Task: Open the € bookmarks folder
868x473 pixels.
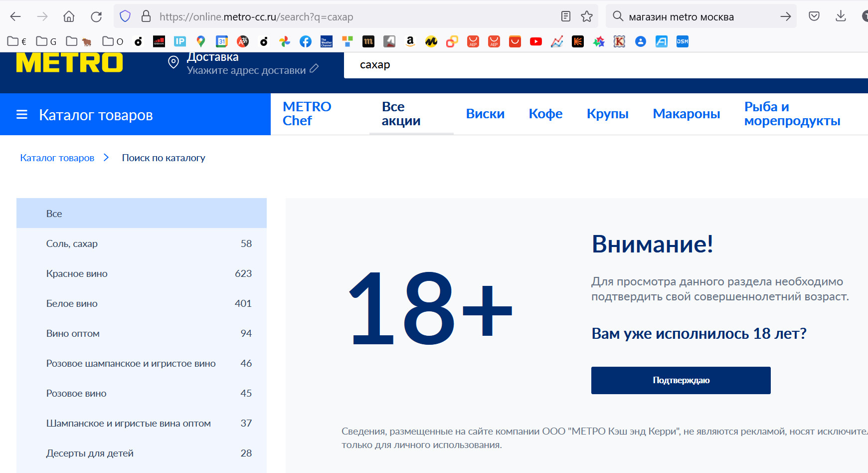Action: (x=17, y=41)
